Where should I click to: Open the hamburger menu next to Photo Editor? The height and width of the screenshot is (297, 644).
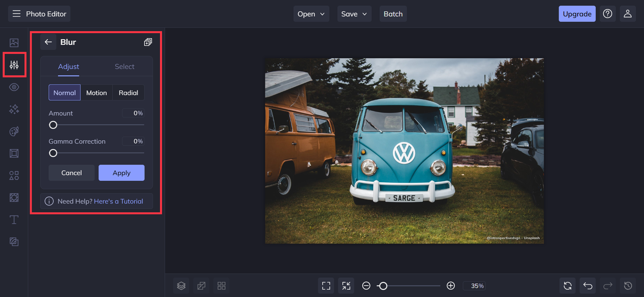click(x=17, y=14)
